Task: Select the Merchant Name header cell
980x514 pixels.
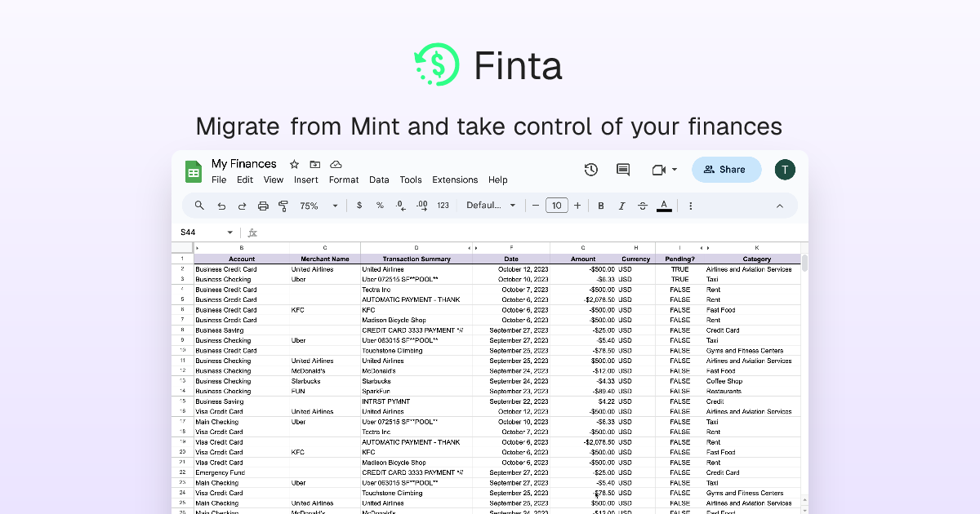Action: pos(325,259)
